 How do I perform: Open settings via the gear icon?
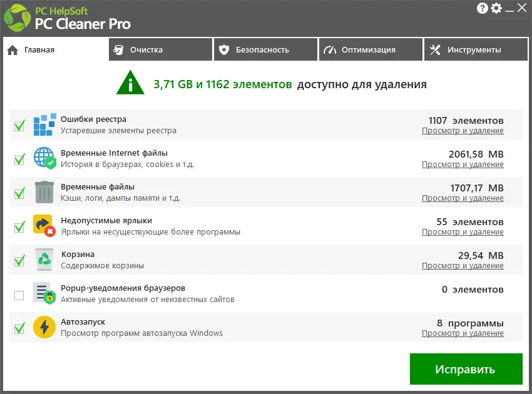[x=496, y=8]
